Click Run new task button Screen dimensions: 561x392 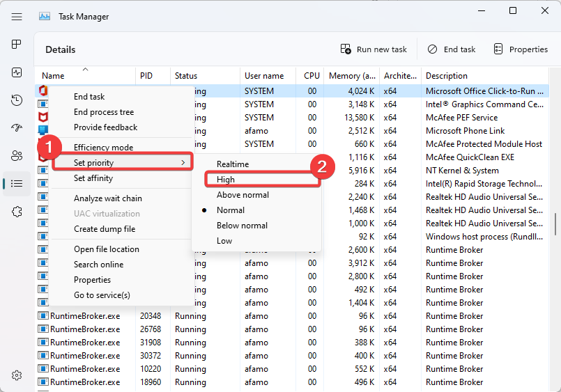point(374,49)
